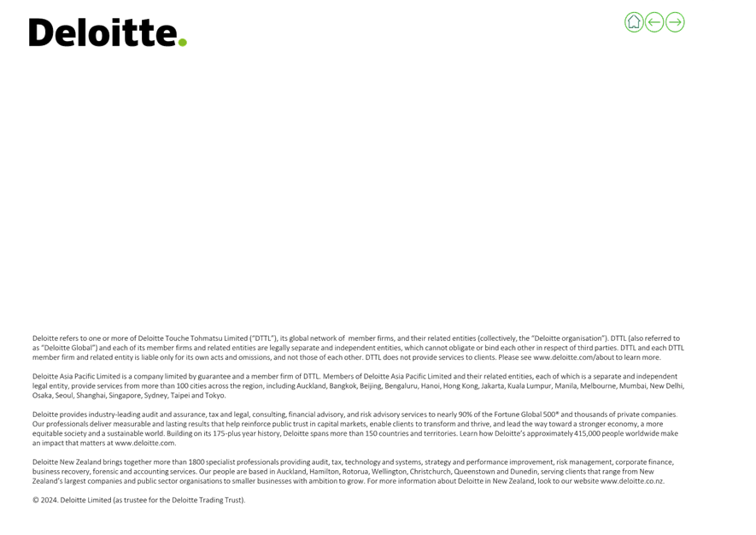Select the left arrow previous-page icon
The width and height of the screenshot is (756, 535).
654,22
